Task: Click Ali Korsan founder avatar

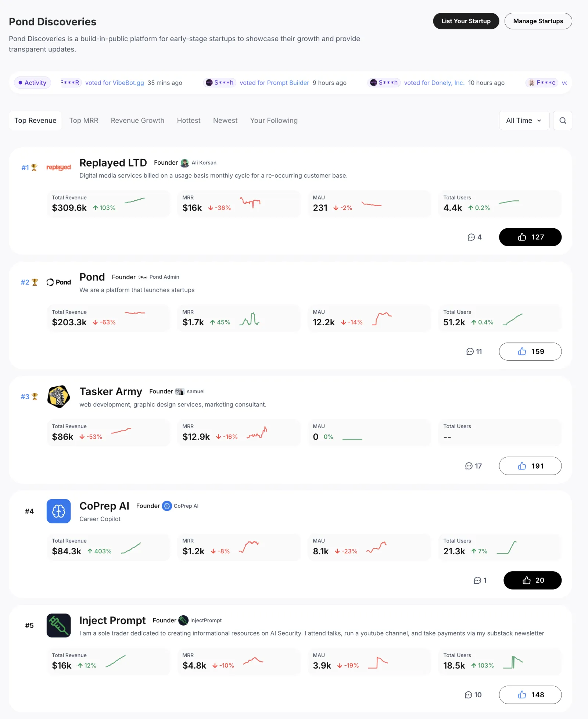Action: [185, 163]
